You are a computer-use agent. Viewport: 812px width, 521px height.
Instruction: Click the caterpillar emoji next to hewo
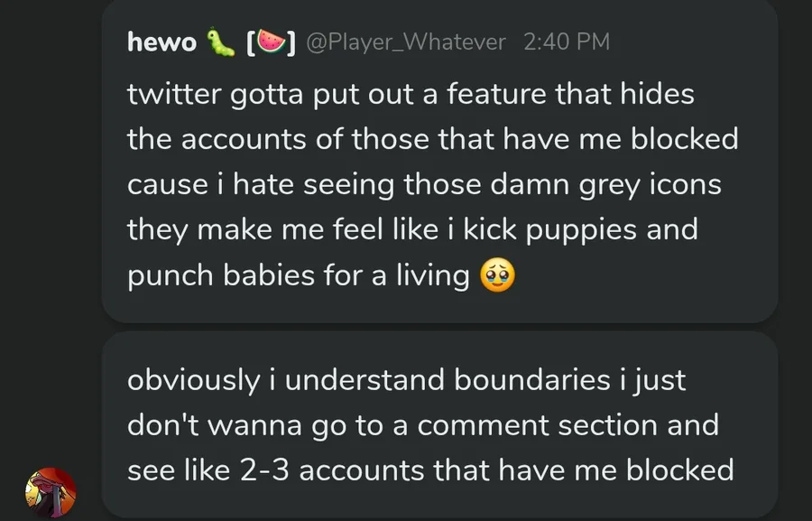[x=220, y=42]
